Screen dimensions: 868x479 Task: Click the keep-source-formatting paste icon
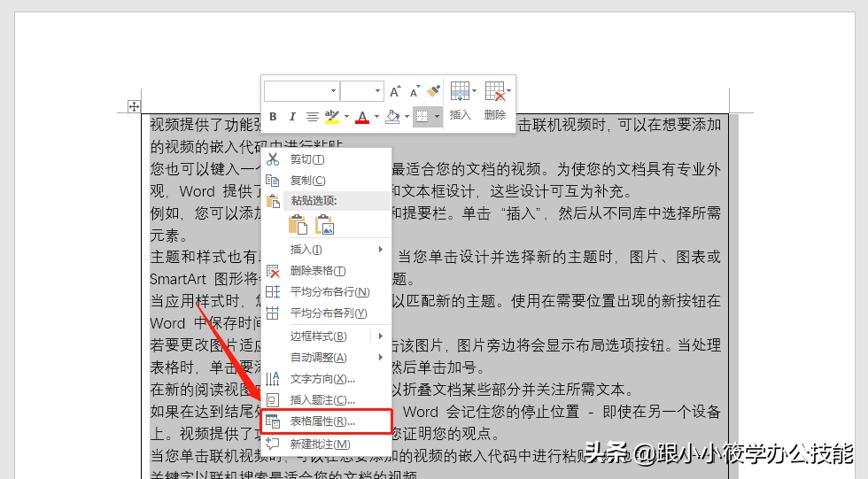[298, 225]
